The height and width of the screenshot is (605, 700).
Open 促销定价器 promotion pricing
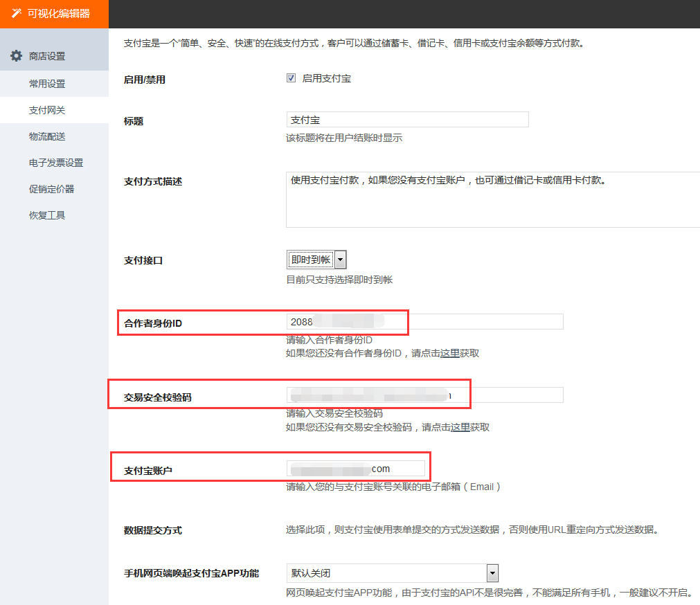click(54, 189)
